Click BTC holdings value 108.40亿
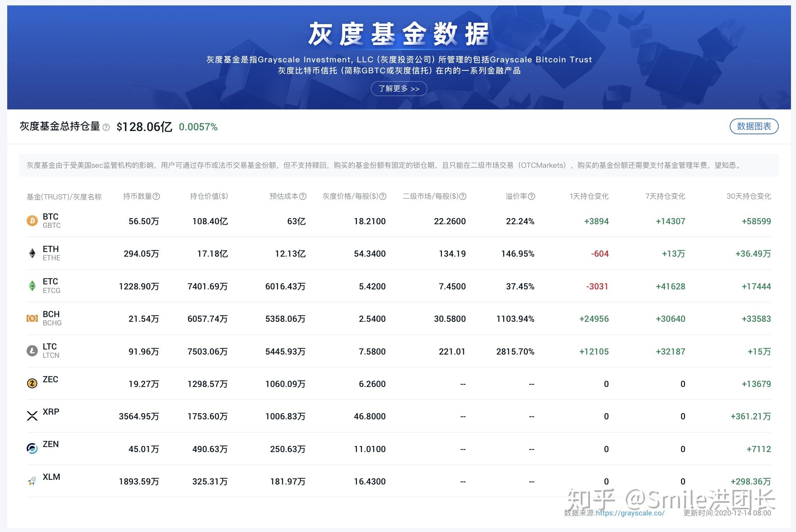Image resolution: width=796 pixels, height=532 pixels. click(x=210, y=221)
